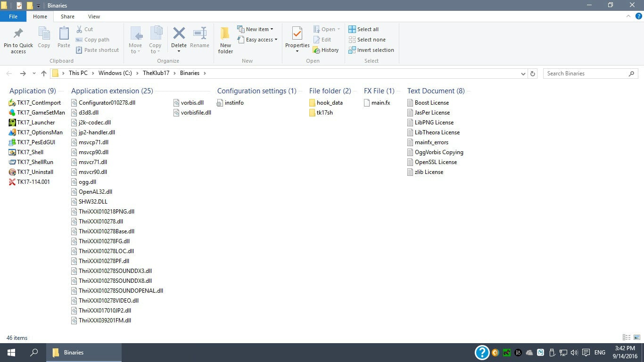Select the tk17sh folder
The image size is (644, 362).
[321, 113]
